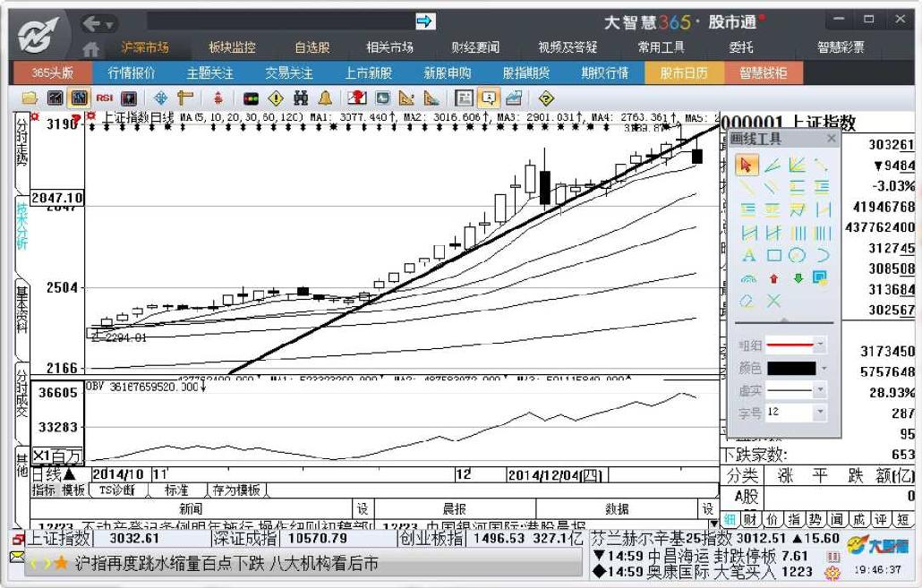Screen dimensions: 922x588
Task: Click the envelope message icon at bottom-left
Action: click(17, 557)
